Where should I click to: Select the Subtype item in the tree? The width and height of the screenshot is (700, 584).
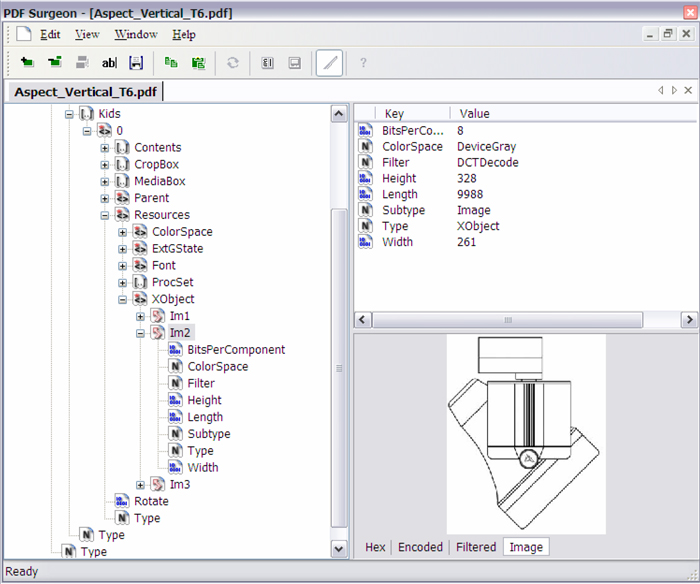pos(209,434)
